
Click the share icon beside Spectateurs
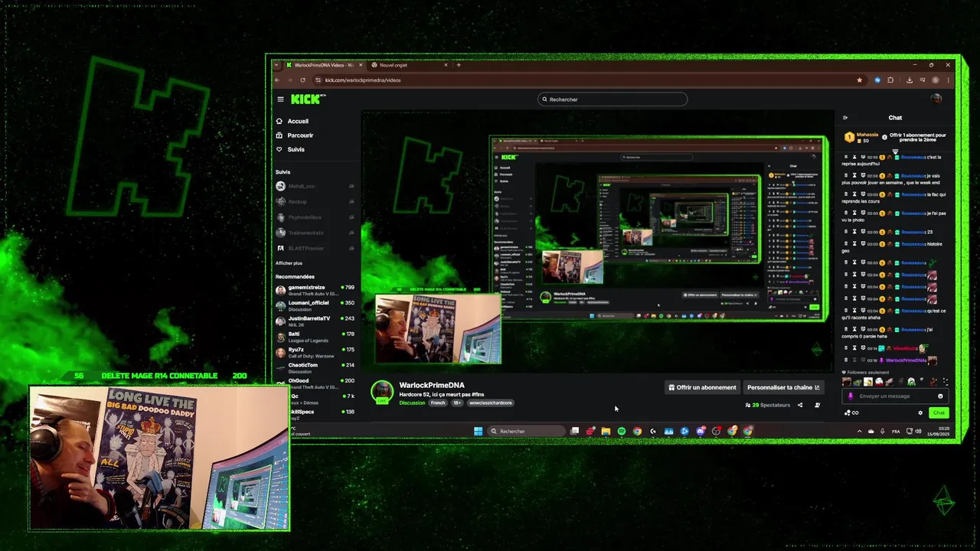click(800, 405)
